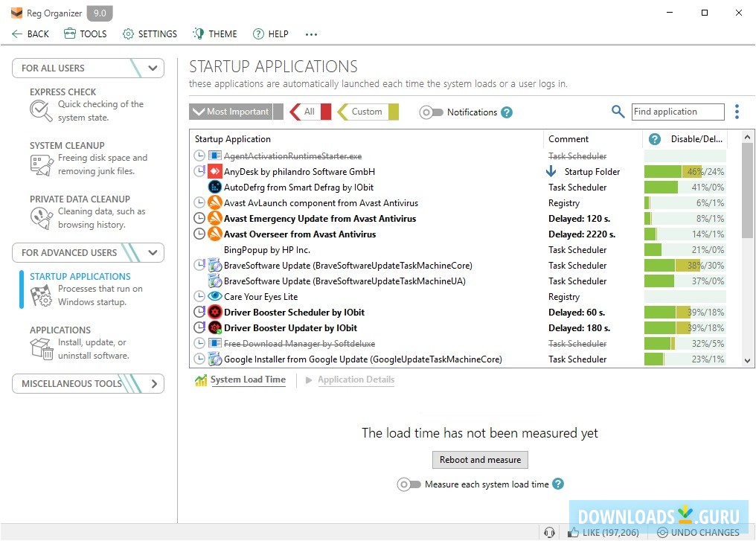Click the System Cleanup icon
Viewport: 756px width, 541px height.
[41, 164]
